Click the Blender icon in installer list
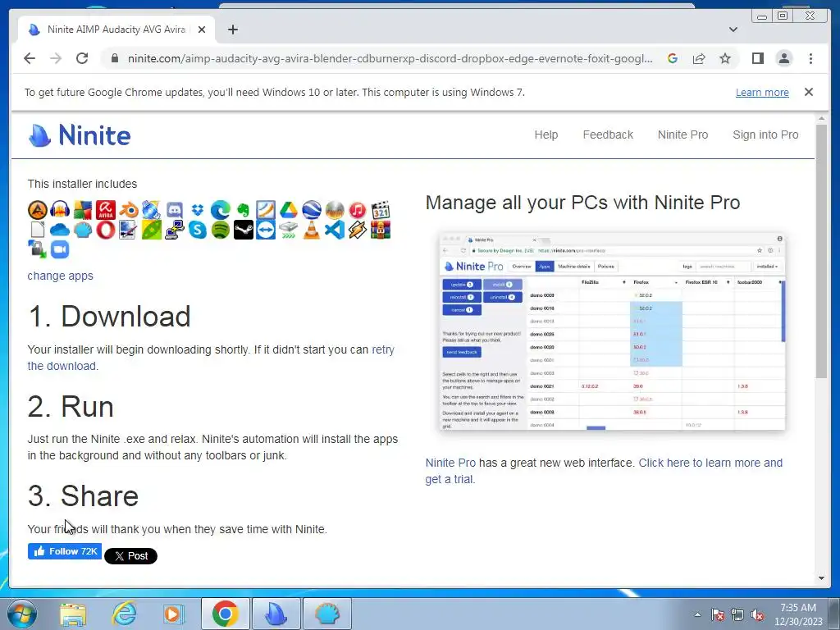Screen dimensions: 840x630 click(x=129, y=210)
